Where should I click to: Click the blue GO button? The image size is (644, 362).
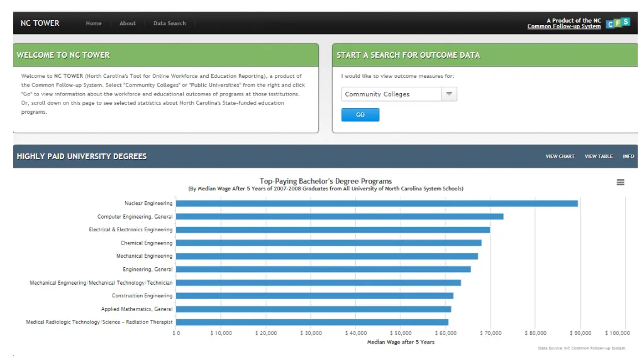tap(360, 115)
